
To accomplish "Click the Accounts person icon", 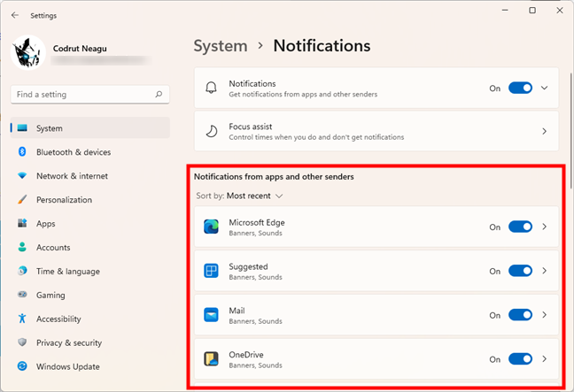I will point(22,247).
